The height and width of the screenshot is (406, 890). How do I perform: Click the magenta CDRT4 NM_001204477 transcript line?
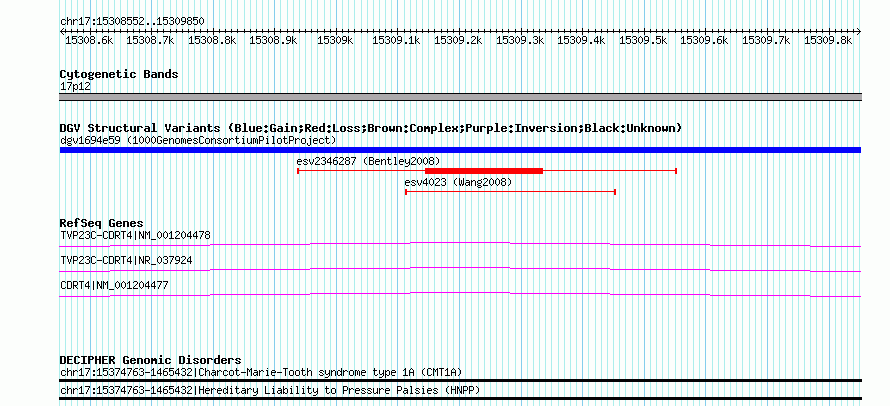[460, 294]
